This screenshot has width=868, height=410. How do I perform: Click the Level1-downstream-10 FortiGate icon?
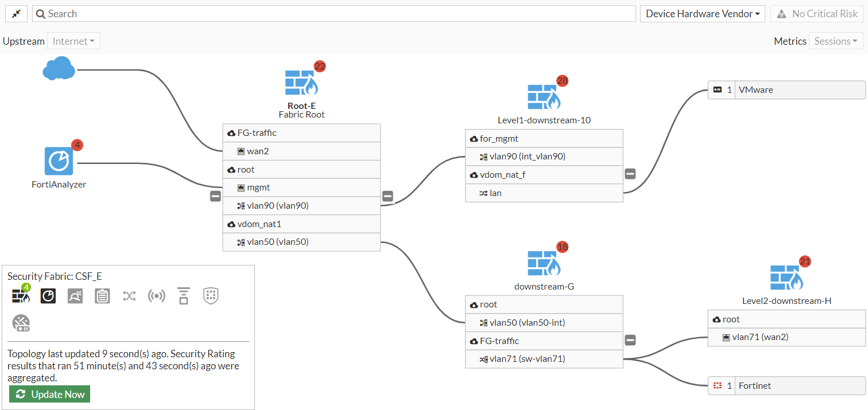(x=544, y=97)
